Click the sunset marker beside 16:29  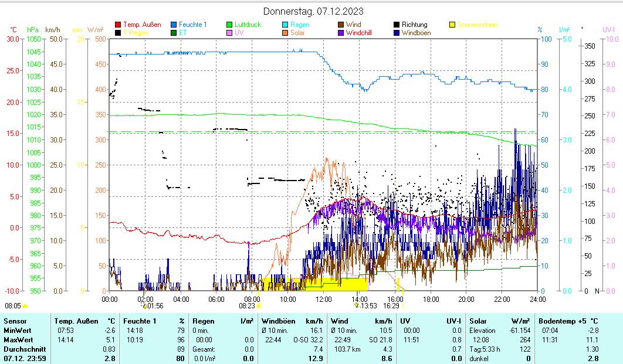403,305
